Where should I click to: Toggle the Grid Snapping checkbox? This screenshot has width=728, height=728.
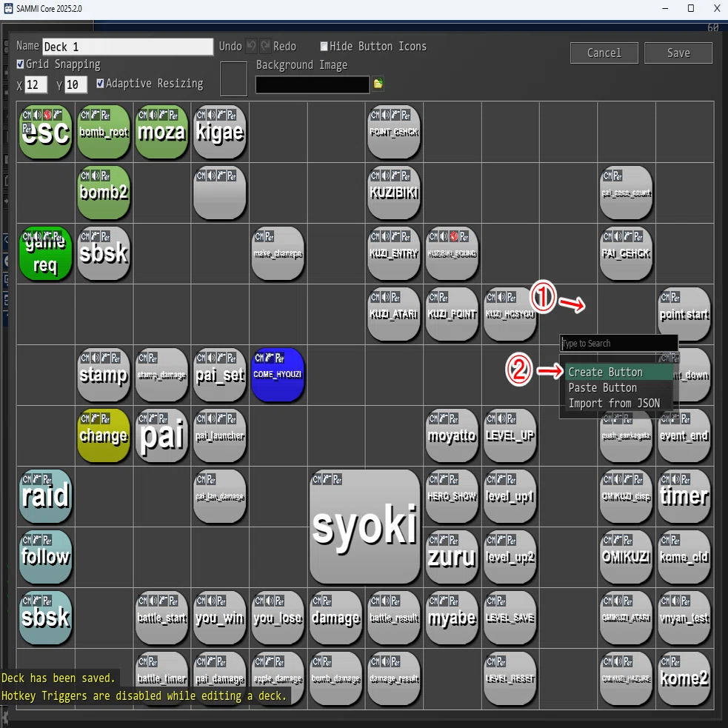20,64
